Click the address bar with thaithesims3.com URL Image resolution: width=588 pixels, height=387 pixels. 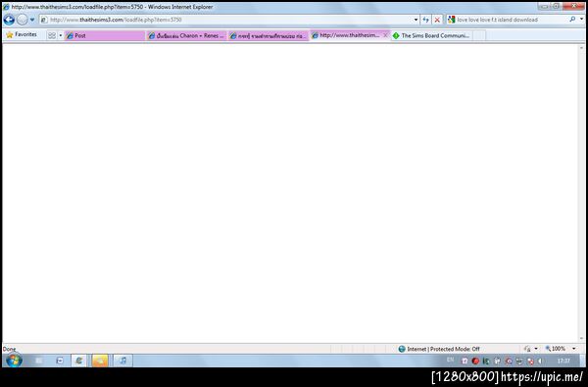(x=226, y=20)
